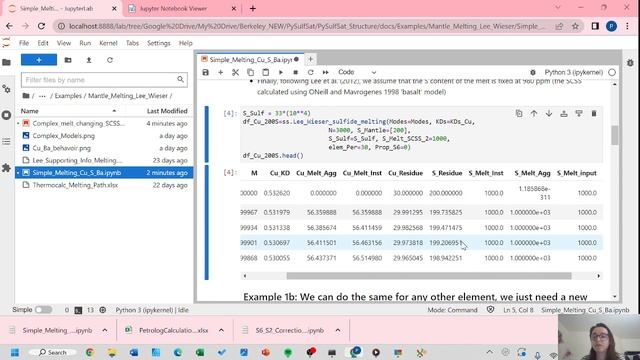Click the notebook vertical scrollbar thumb
640x360 pixels.
[x=614, y=135]
